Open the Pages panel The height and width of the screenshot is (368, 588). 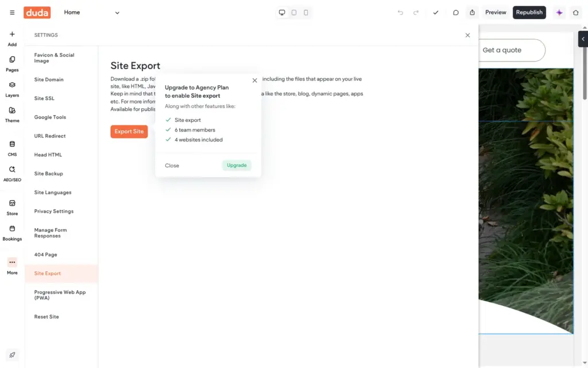click(x=12, y=64)
